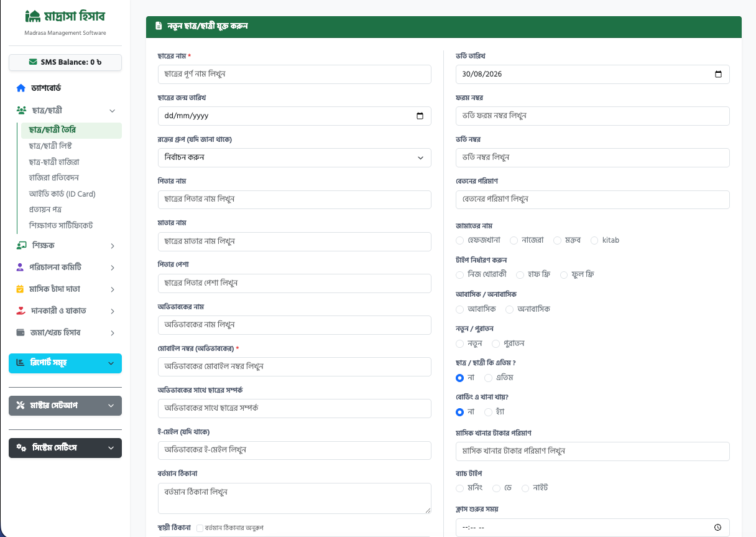
Task: Click the সিস্টেম সেটিংস gears icon
Action: [x=21, y=448]
